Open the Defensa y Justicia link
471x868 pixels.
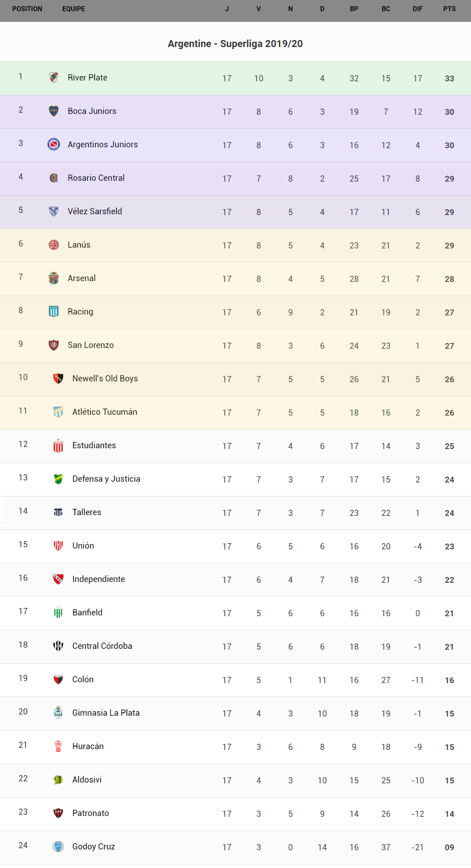click(106, 479)
